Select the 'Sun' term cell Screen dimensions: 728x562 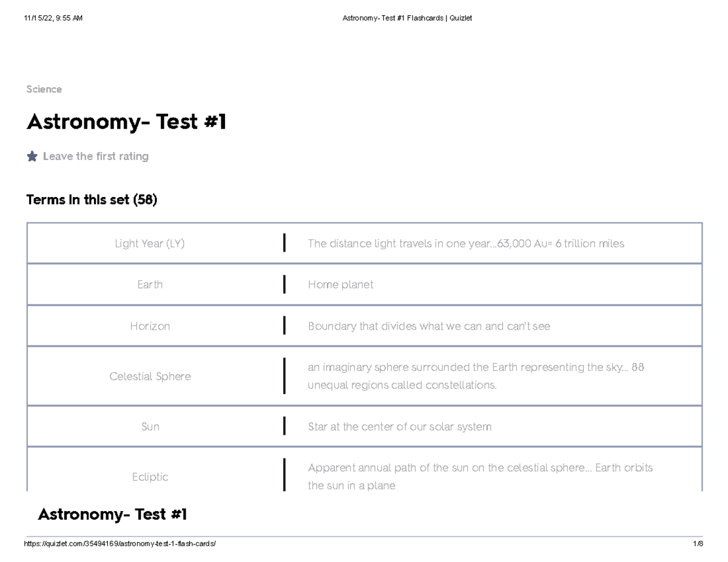pos(150,427)
